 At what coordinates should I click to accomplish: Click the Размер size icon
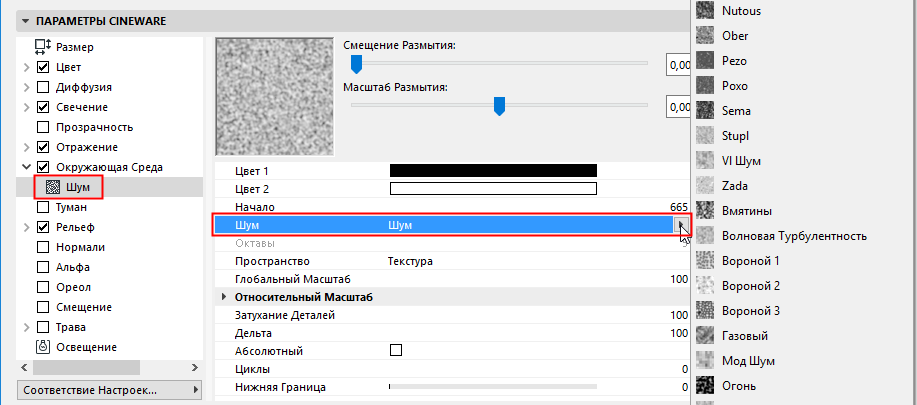pos(43,47)
